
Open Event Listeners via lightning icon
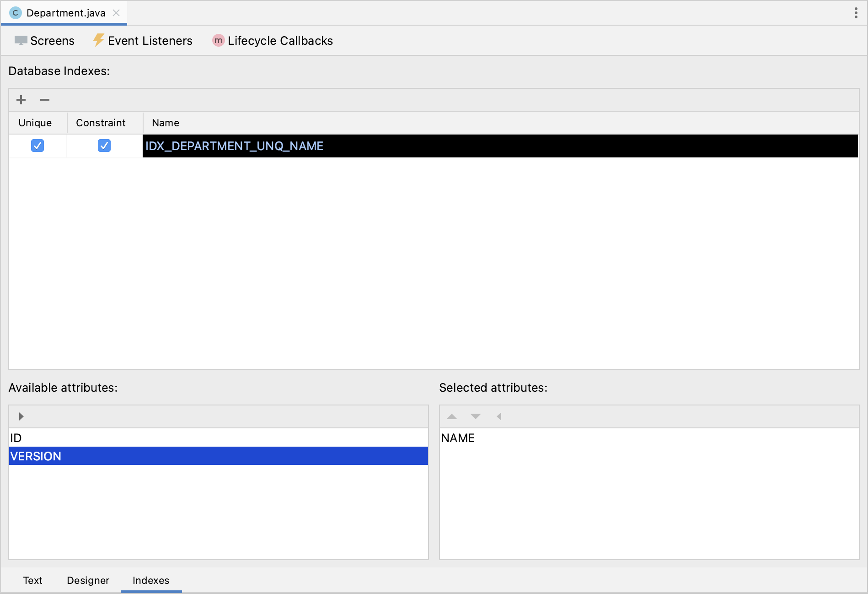pos(142,40)
